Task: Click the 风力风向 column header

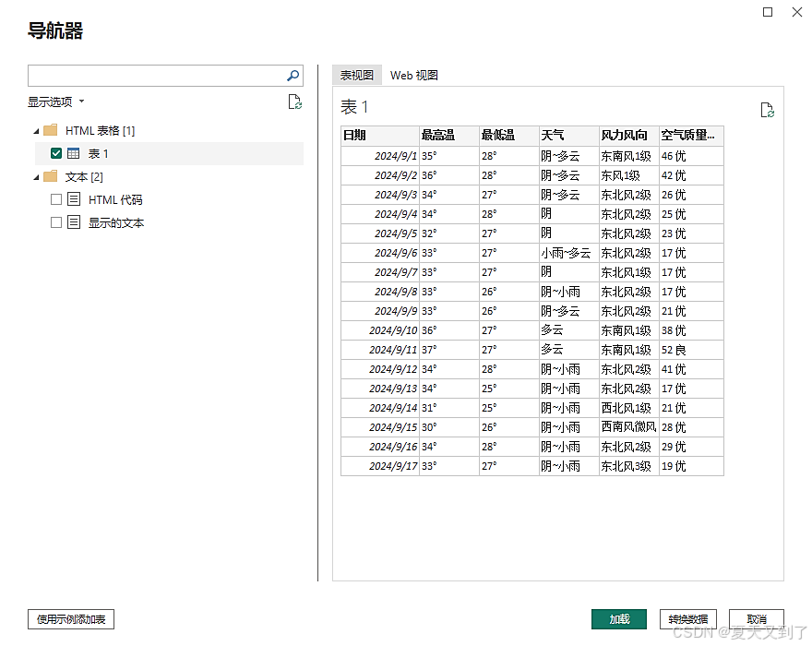Action: [629, 136]
